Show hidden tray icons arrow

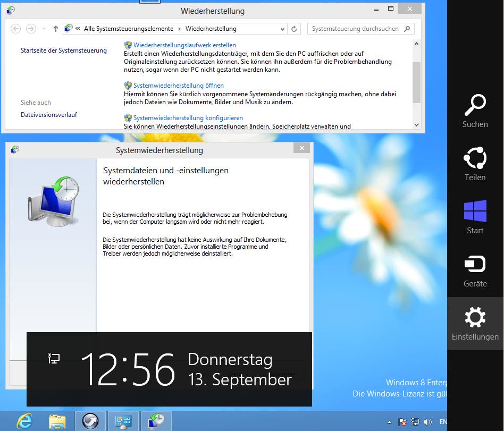click(389, 422)
